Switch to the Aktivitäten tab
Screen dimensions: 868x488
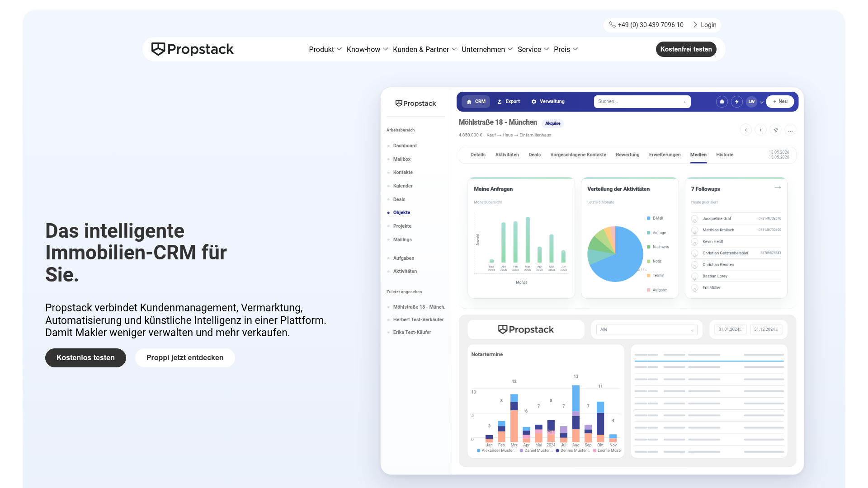click(x=507, y=155)
